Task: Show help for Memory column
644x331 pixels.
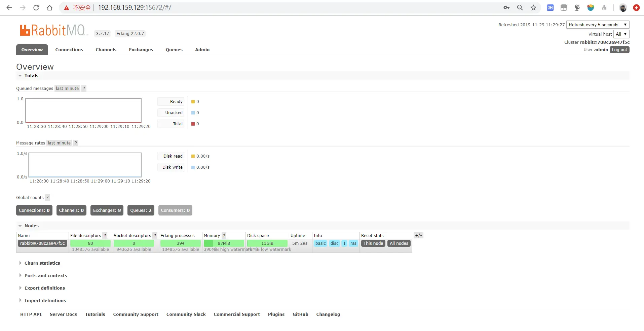Action: coord(224,236)
